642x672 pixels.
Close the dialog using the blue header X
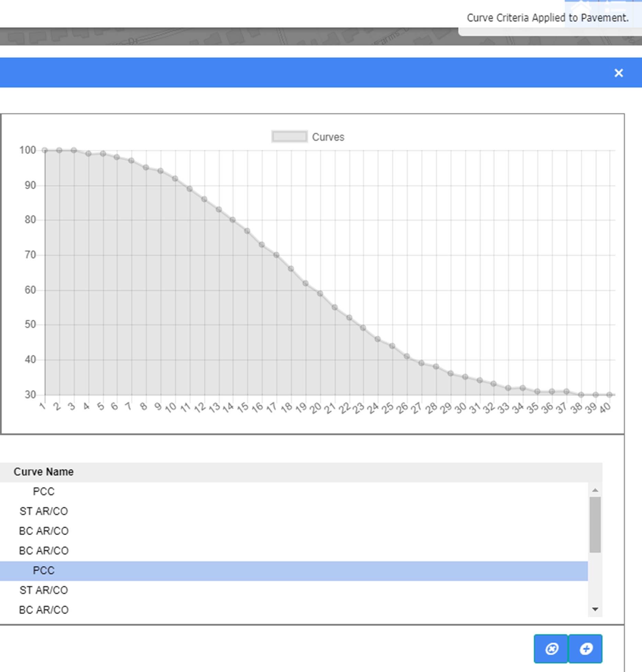(x=618, y=73)
